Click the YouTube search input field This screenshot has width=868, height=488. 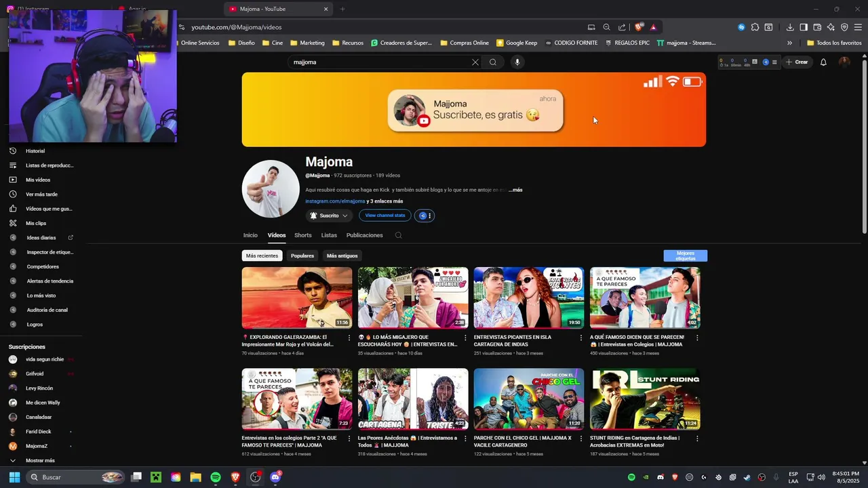point(380,62)
